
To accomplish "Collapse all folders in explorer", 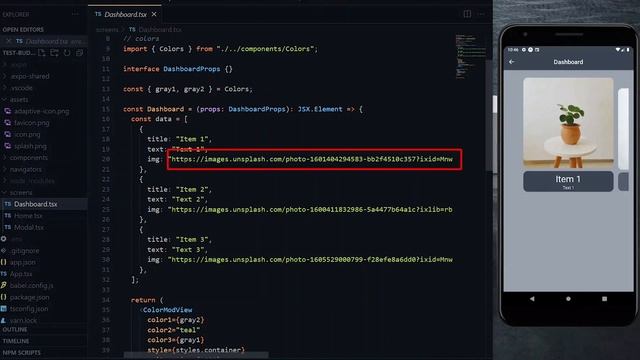I will click(x=80, y=53).
